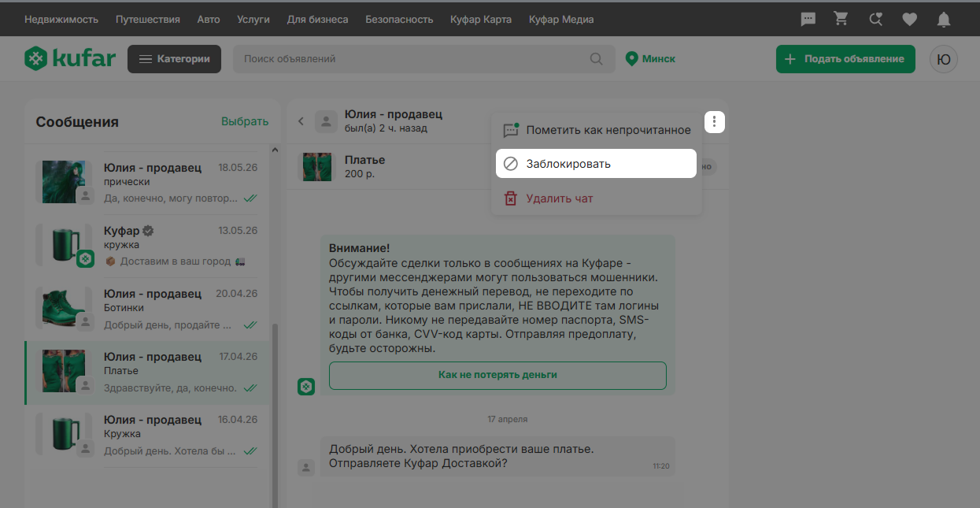Open the Платье chat from 17.04.26
The width and height of the screenshot is (980, 508).
click(x=147, y=372)
